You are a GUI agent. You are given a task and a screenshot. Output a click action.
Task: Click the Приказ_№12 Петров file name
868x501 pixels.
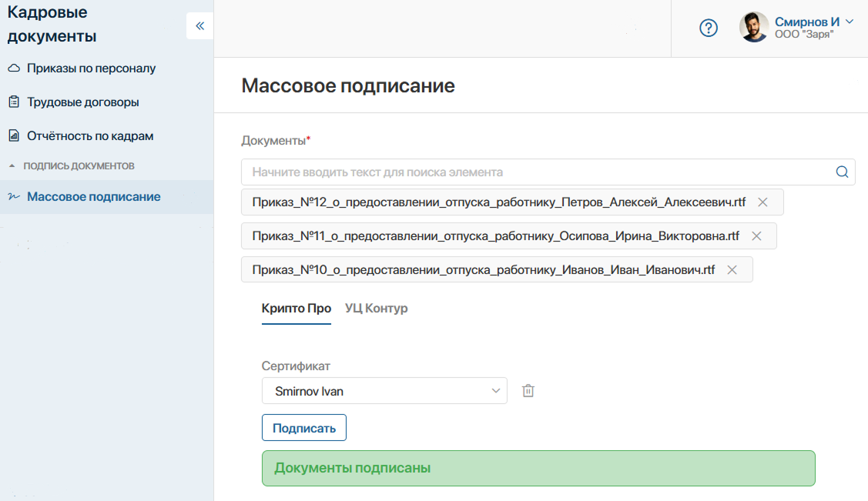[x=499, y=202]
